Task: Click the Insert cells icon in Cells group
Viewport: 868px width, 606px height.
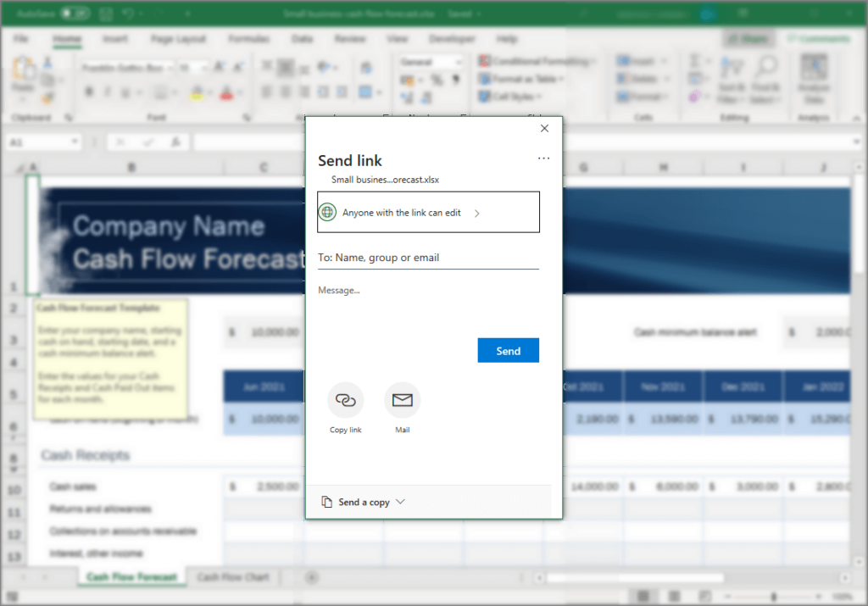Action: click(x=623, y=61)
